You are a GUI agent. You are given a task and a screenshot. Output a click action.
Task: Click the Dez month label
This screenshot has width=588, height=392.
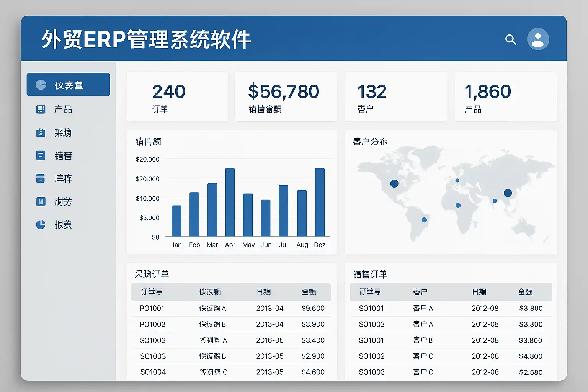320,245
